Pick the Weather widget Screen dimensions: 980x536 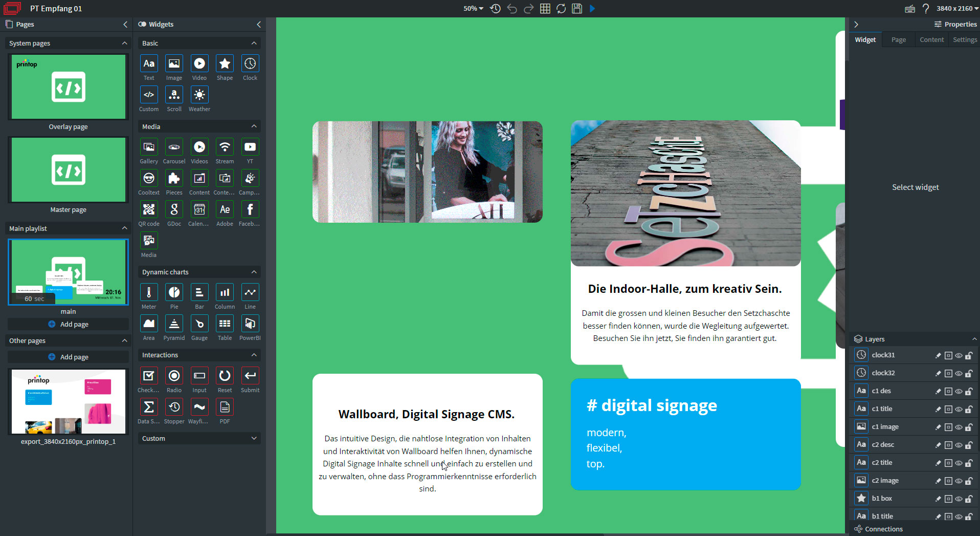tap(199, 95)
